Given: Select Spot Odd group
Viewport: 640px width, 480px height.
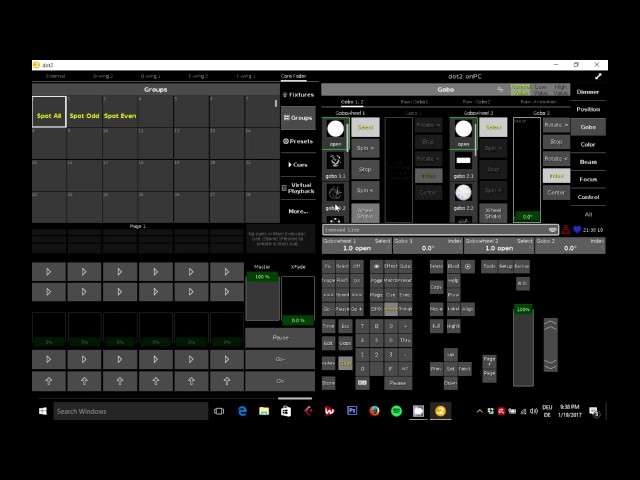Looking at the screenshot, I should point(84,112).
